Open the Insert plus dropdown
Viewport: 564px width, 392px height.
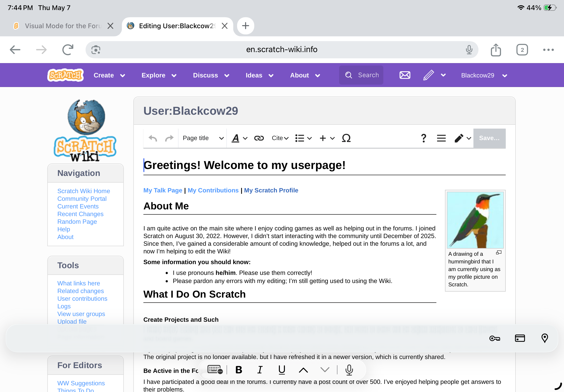(x=327, y=138)
